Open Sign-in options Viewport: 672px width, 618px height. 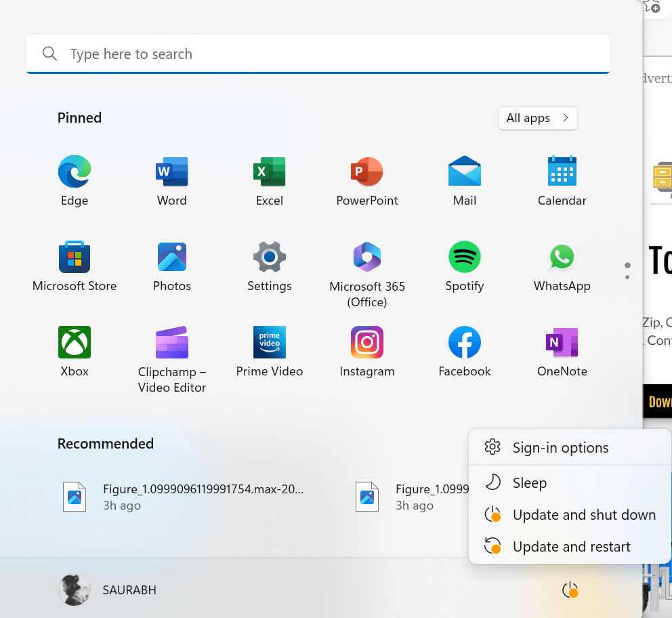tap(560, 447)
